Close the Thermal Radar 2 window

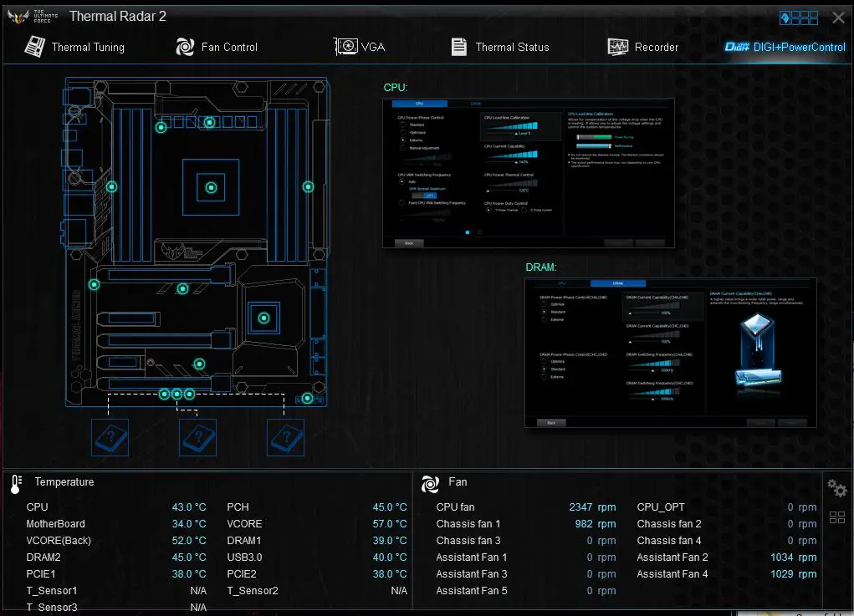838,18
